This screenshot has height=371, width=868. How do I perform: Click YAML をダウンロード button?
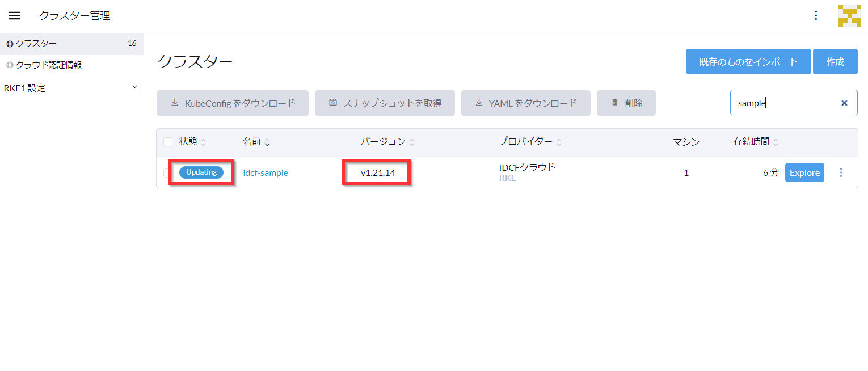point(526,103)
